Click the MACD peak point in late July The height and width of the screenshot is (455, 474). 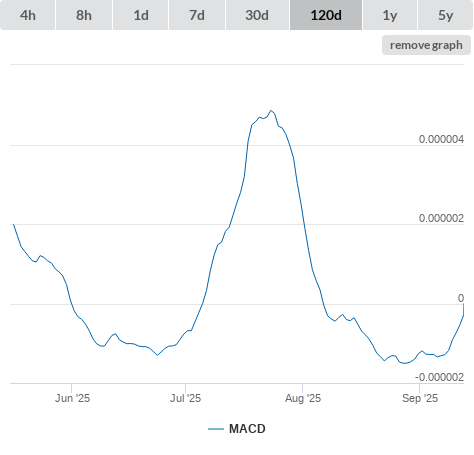pyautogui.click(x=271, y=110)
